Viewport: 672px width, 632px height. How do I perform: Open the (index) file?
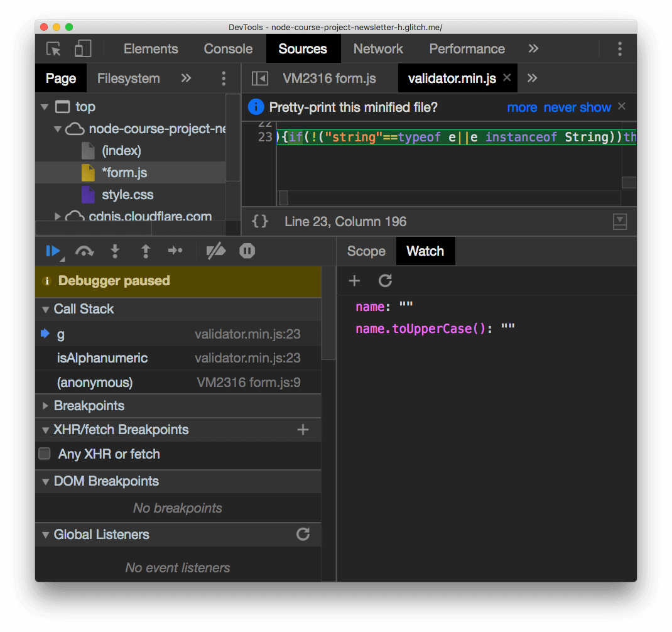[x=121, y=151]
